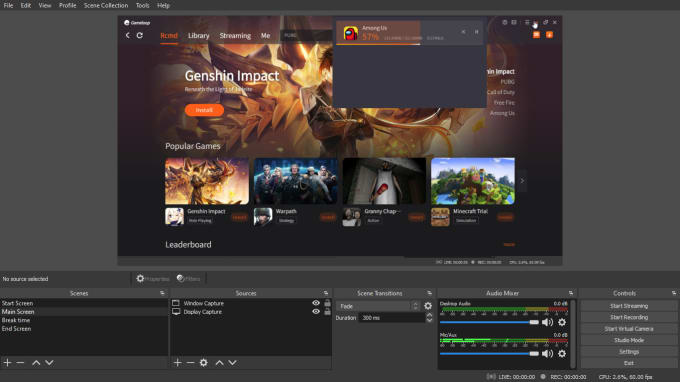Open Gameloop hamburger menu icon

coord(527,22)
